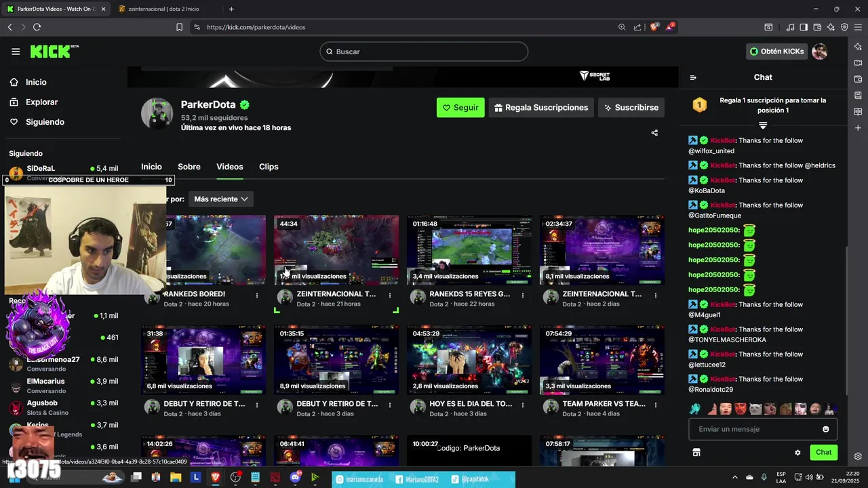The image size is (868, 488).
Task: Open options for TEAM PARKER VS video
Action: click(x=656, y=405)
